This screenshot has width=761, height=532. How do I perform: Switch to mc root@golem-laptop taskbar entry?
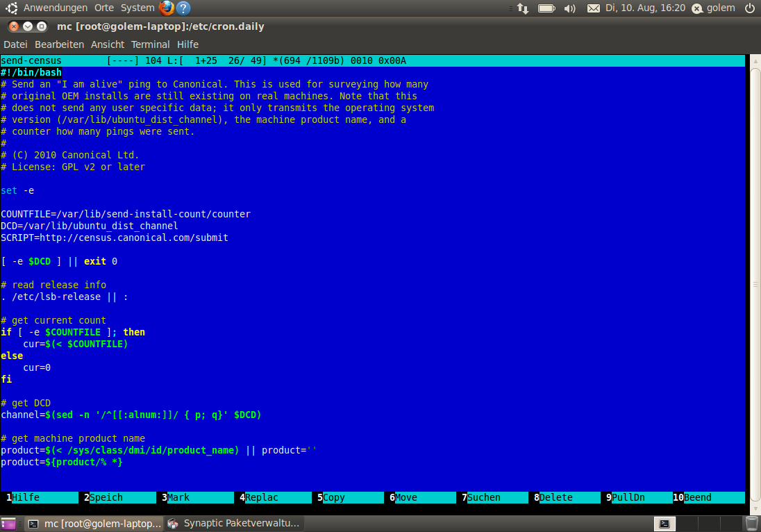point(94,524)
